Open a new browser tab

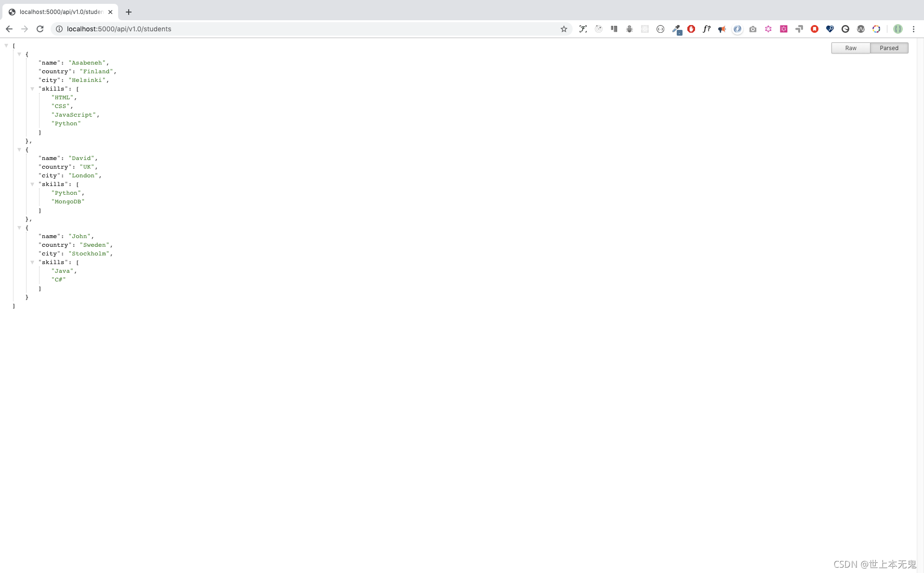(129, 12)
